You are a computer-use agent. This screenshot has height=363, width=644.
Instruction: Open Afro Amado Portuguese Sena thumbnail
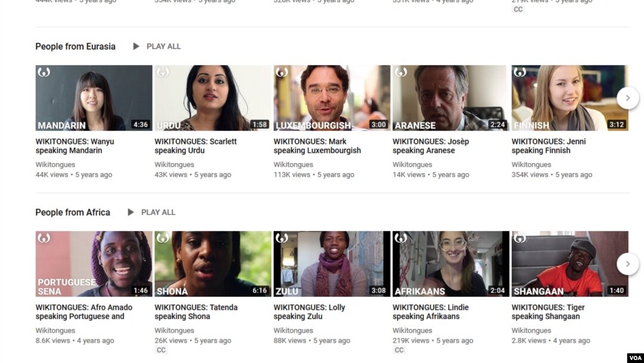[94, 264]
